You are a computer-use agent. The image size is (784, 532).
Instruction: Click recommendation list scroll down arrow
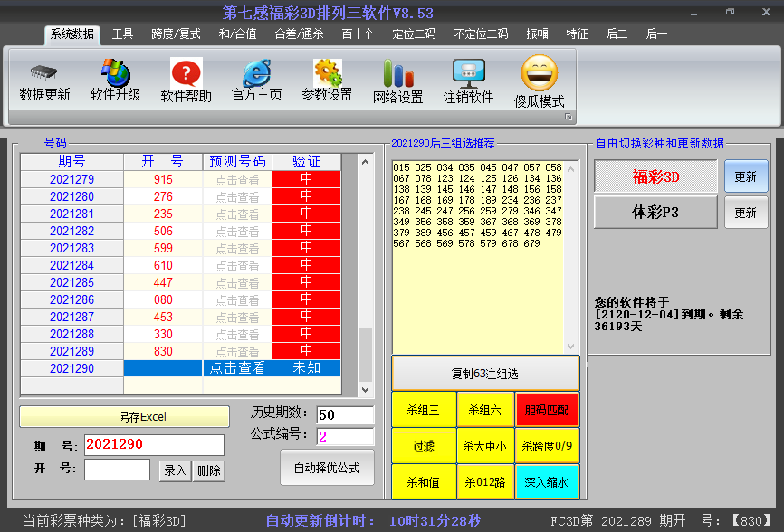(x=571, y=346)
